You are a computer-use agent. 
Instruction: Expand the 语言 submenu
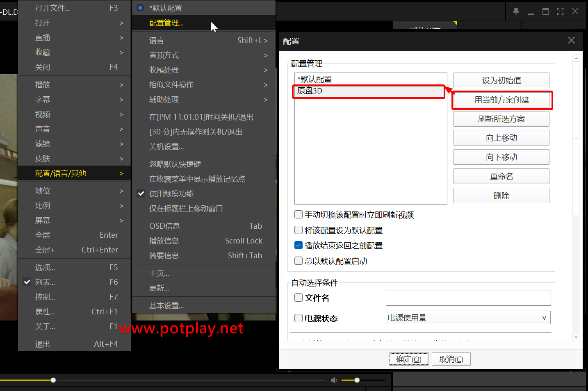204,41
